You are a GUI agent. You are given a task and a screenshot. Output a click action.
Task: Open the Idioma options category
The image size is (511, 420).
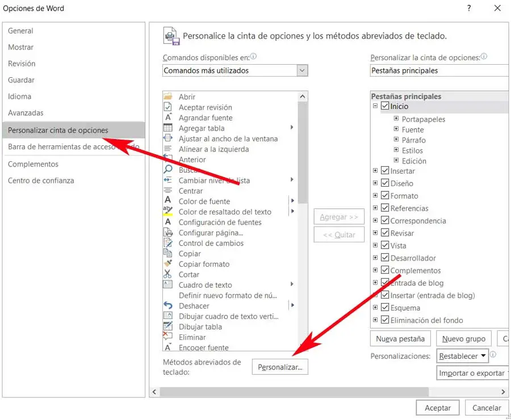tap(74, 96)
